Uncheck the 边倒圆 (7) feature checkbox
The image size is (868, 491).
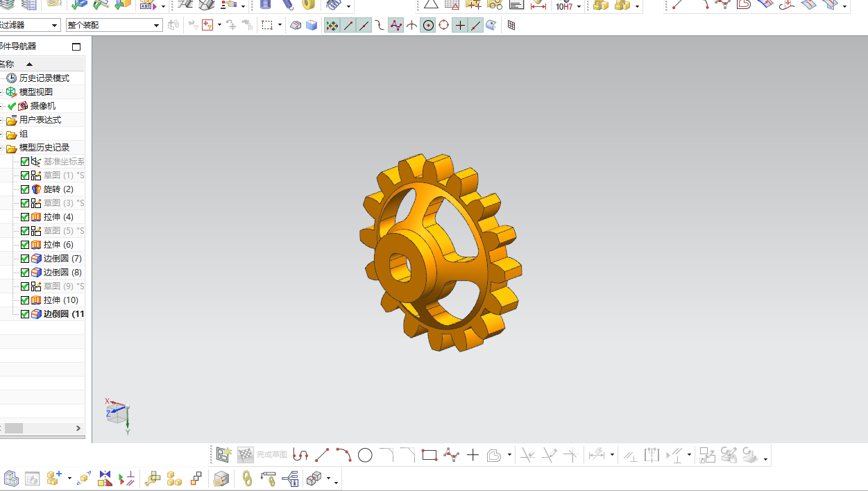pyautogui.click(x=25, y=259)
